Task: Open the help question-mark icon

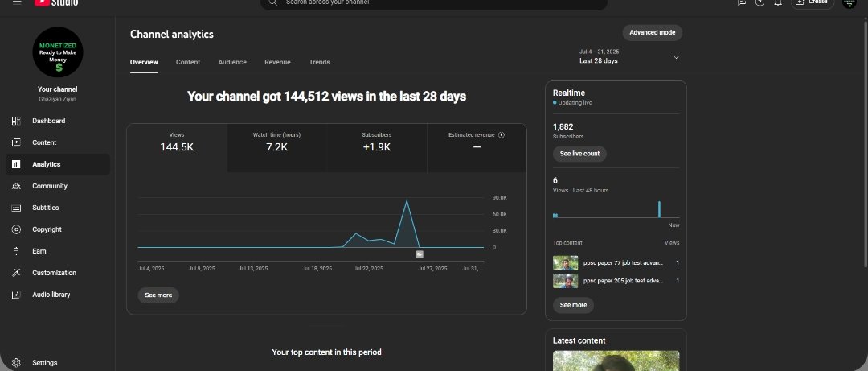Action: click(x=760, y=2)
